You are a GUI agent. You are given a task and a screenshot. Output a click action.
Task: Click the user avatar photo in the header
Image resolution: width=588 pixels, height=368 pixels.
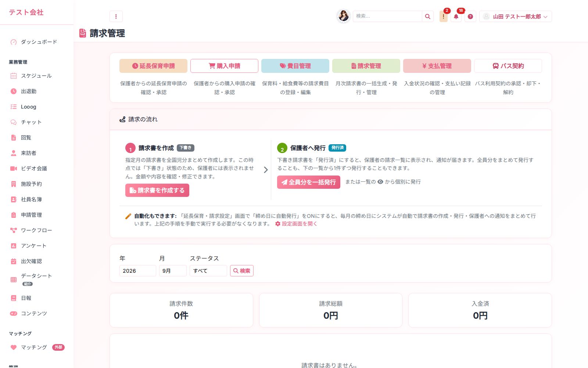(x=344, y=16)
